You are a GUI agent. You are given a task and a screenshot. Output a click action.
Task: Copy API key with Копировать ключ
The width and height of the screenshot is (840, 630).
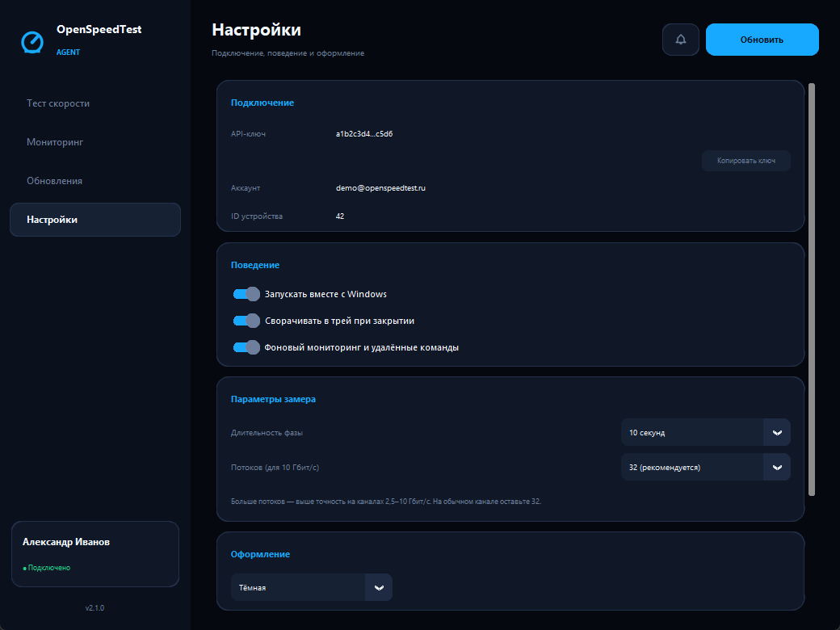[x=745, y=161]
